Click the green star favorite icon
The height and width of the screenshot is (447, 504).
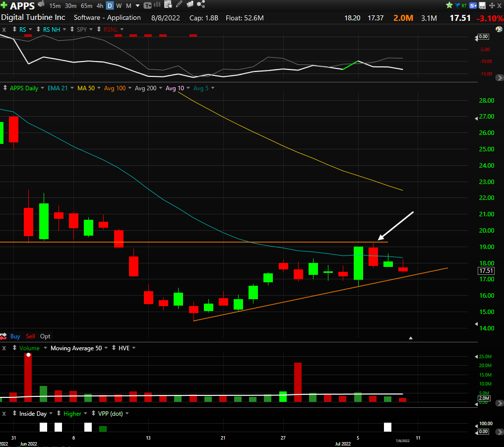click(449, 5)
